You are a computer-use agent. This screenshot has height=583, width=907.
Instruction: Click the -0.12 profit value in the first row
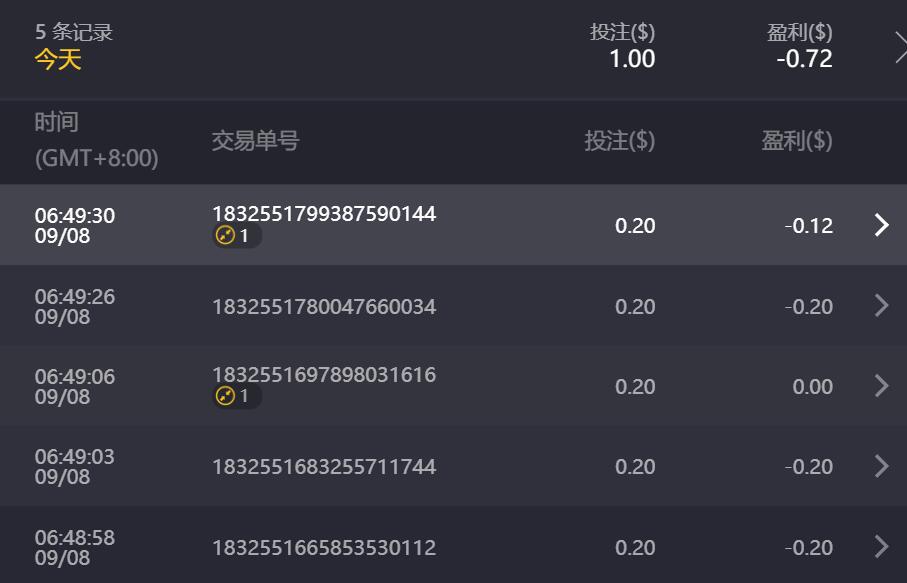pos(809,226)
